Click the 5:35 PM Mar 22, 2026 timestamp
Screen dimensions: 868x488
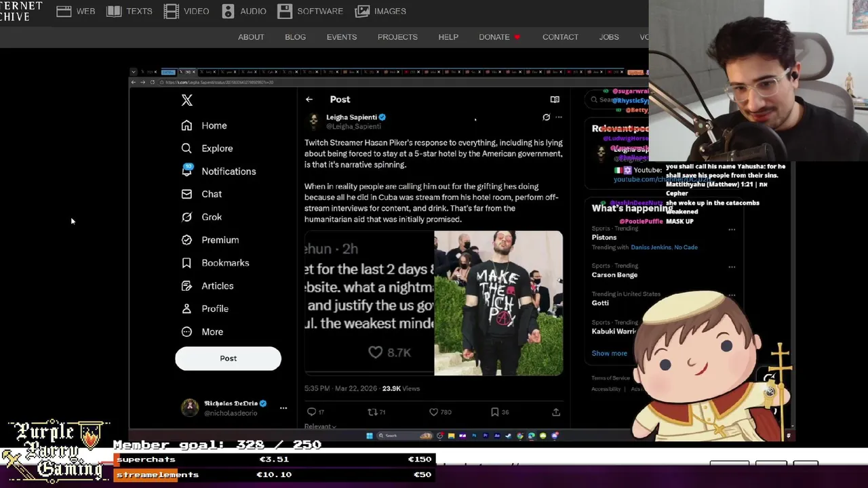coord(341,389)
